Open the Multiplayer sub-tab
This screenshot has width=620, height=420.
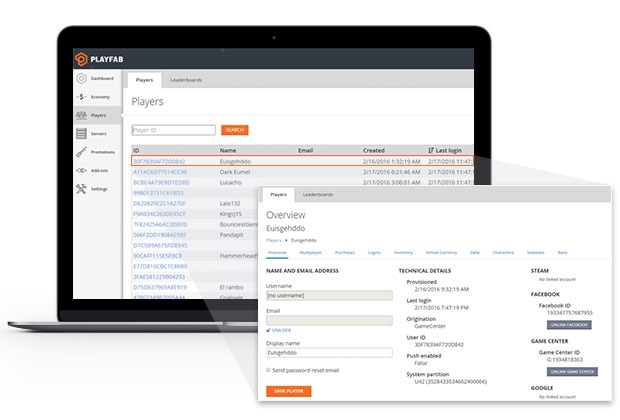click(x=310, y=252)
